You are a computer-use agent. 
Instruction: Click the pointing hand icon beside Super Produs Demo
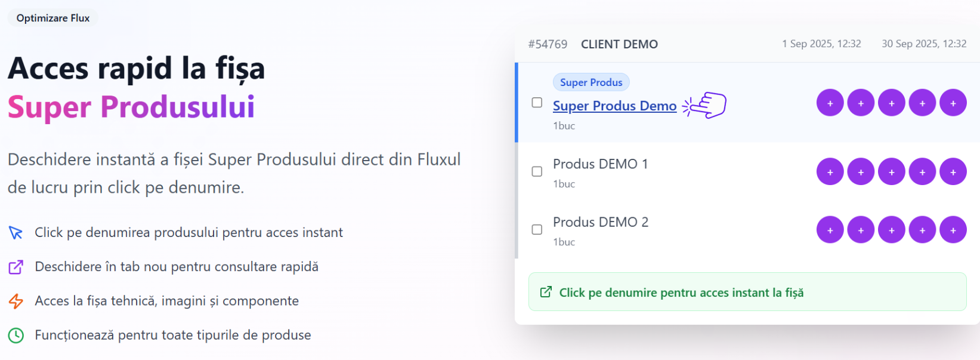click(704, 105)
